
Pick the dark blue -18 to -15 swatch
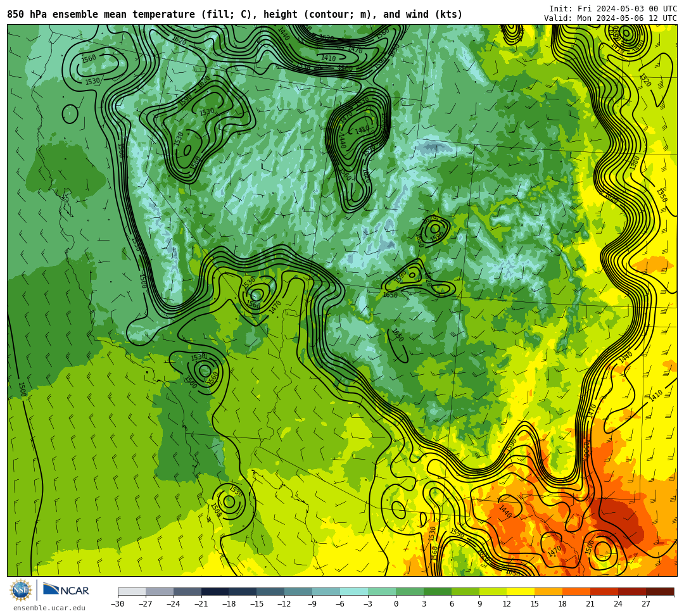point(243,591)
